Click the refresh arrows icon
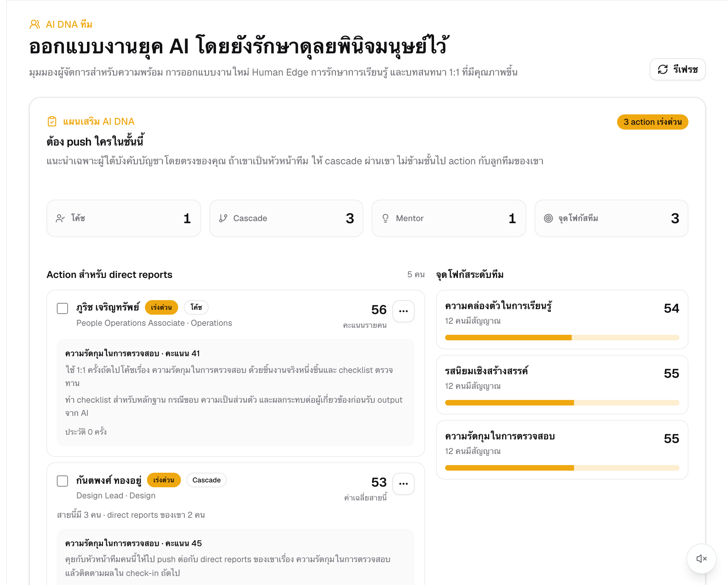Viewport: 728px width, 585px height. tap(662, 69)
